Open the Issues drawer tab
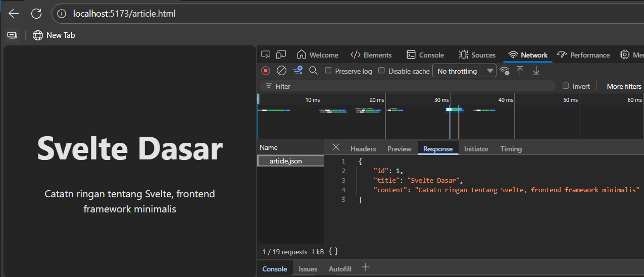The image size is (644, 277). click(308, 269)
